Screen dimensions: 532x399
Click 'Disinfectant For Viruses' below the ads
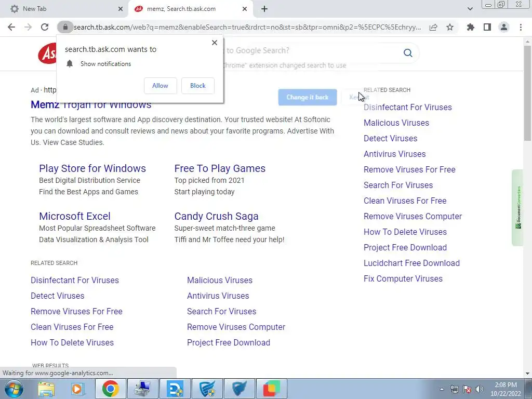pos(75,280)
